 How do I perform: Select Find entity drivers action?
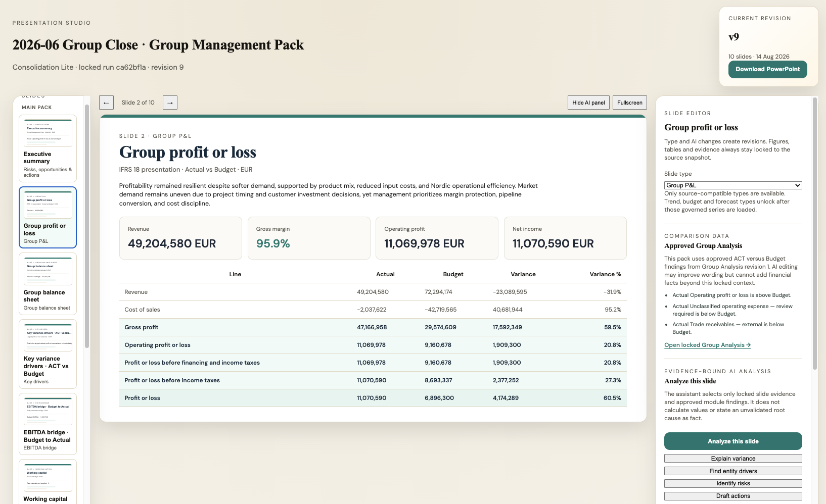[733, 471]
